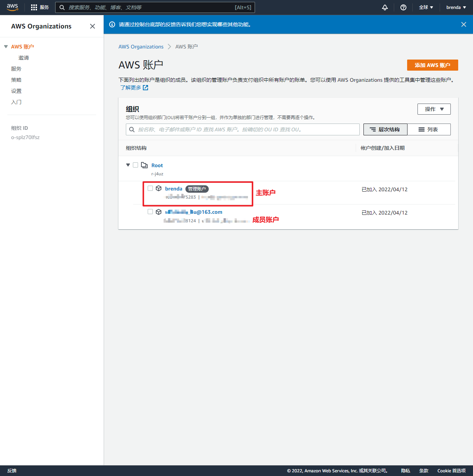Viewport: 473px width, 476px height.
Task: Focus the account and OU search field
Action: [x=243, y=129]
